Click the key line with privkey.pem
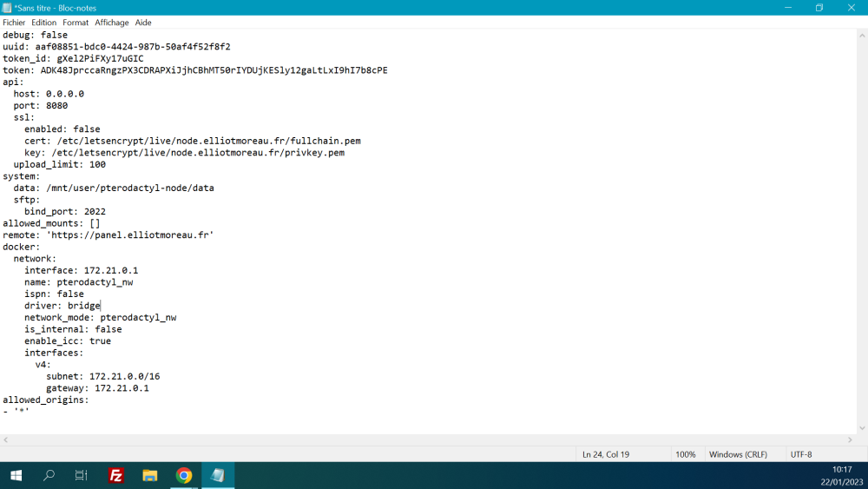This screenshot has height=489, width=868. pyautogui.click(x=184, y=152)
